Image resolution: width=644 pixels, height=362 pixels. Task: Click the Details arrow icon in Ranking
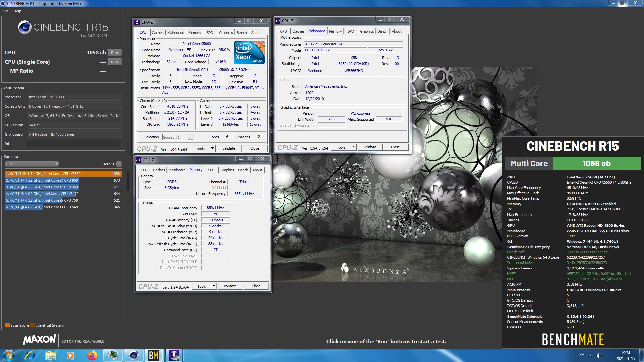119,164
